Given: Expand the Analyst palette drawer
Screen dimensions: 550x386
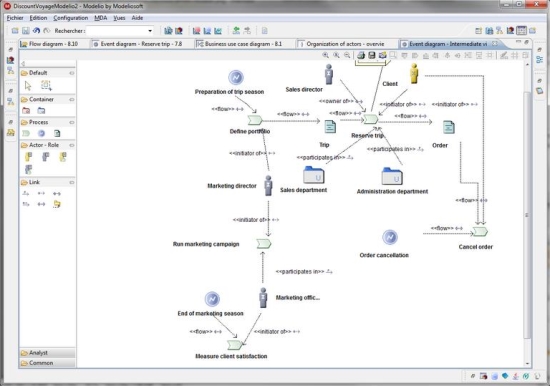Looking at the screenshot, I should coord(47,353).
